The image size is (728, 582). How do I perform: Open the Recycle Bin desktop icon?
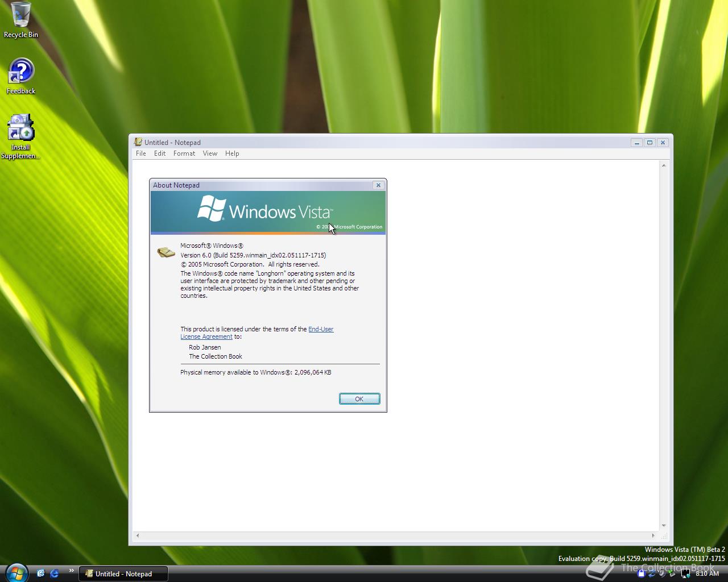[21, 20]
